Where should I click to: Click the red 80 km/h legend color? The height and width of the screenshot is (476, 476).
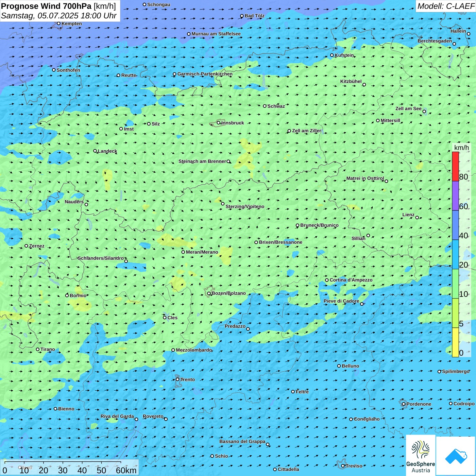tap(455, 167)
